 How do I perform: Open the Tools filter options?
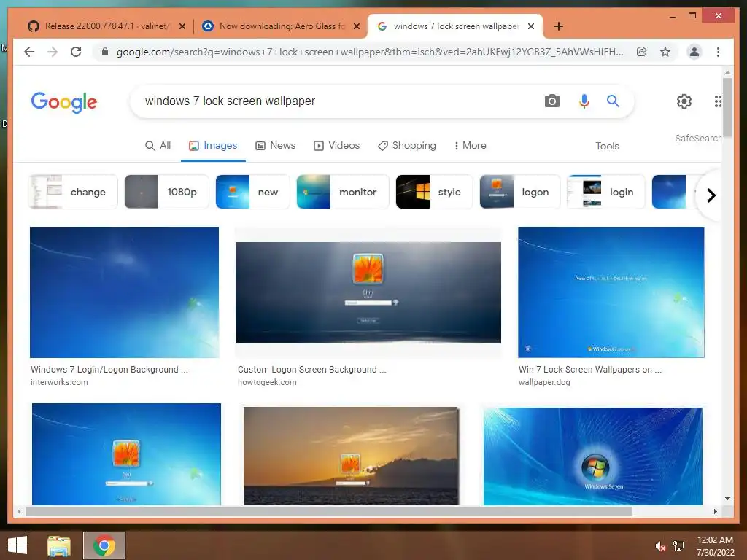[607, 146]
